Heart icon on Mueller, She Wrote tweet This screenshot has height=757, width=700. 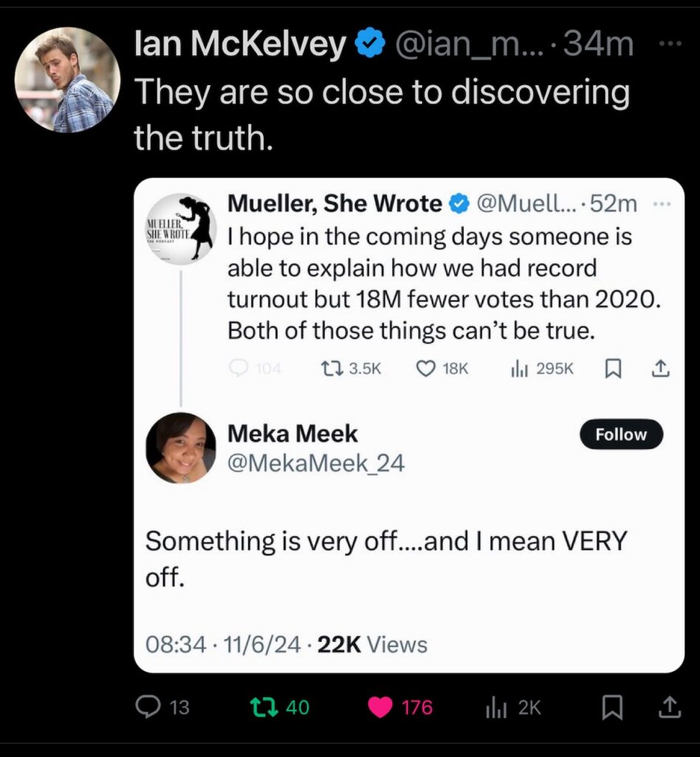(x=426, y=368)
